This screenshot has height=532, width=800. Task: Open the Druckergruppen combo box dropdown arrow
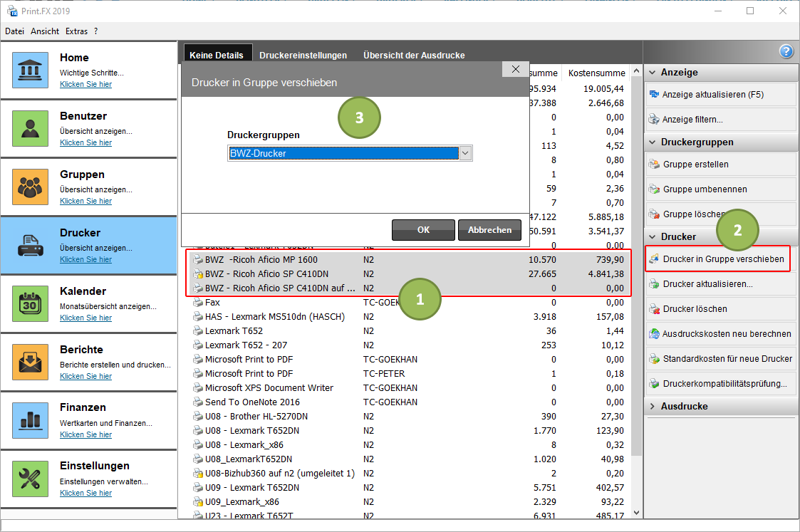point(465,154)
